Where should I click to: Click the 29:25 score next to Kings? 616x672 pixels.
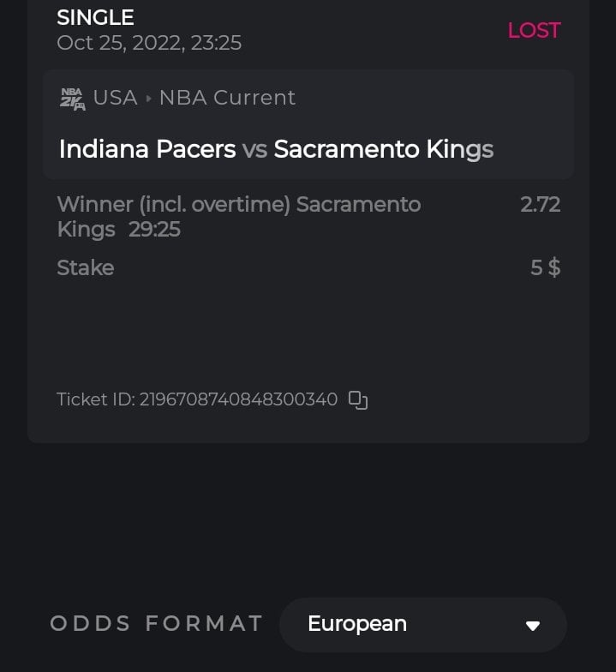tap(154, 230)
